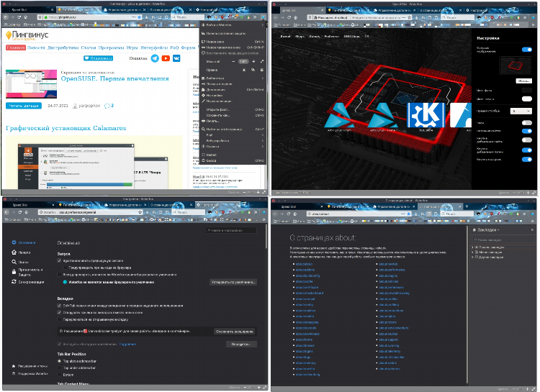
Task: Choose Печать from the Waterfox menu
Action: click(x=233, y=121)
